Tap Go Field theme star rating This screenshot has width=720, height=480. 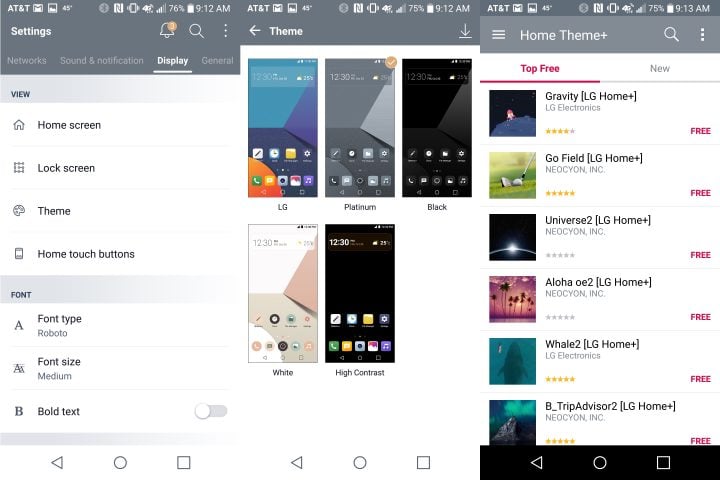click(x=560, y=193)
